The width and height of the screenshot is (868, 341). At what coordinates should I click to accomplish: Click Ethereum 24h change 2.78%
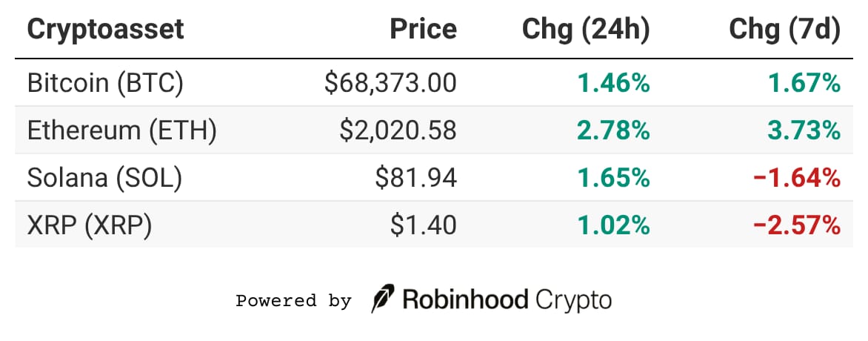[614, 130]
